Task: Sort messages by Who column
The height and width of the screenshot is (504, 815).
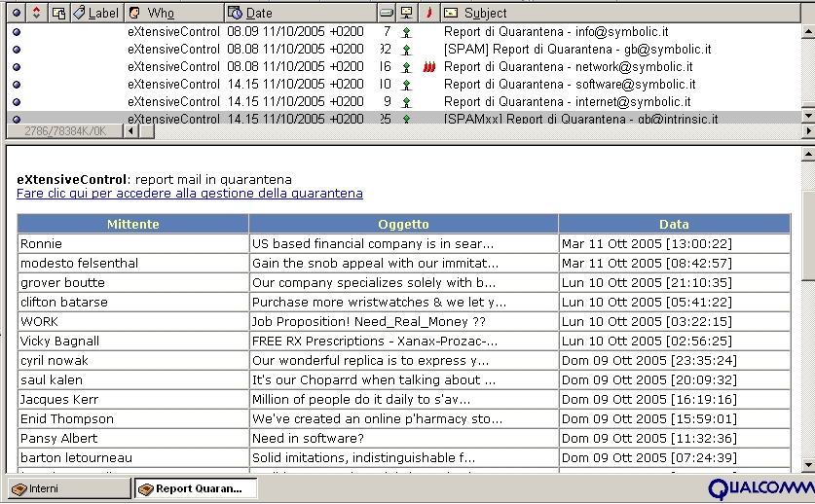Action: [x=161, y=13]
